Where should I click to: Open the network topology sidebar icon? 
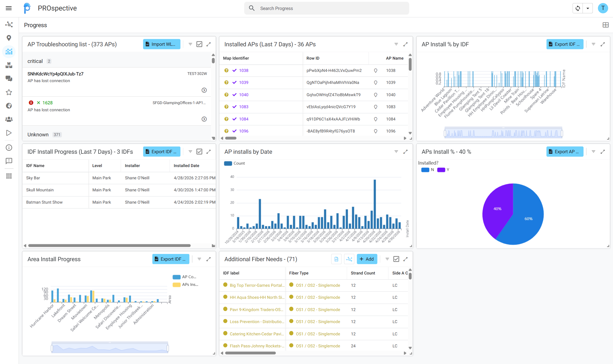[x=9, y=24]
